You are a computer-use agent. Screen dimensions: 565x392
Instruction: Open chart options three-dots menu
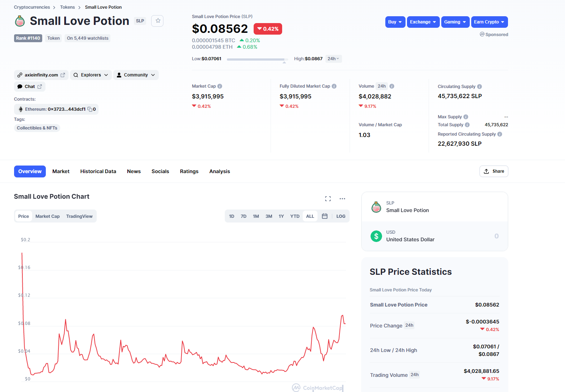point(342,199)
